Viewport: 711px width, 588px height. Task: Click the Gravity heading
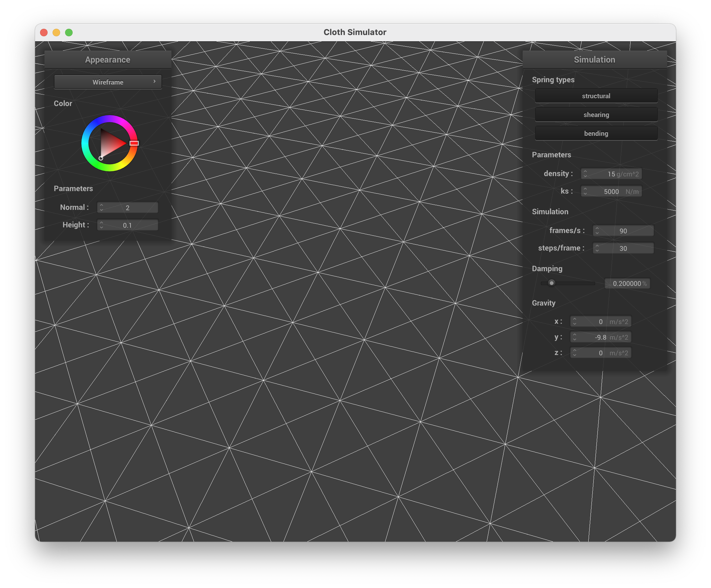pos(543,303)
